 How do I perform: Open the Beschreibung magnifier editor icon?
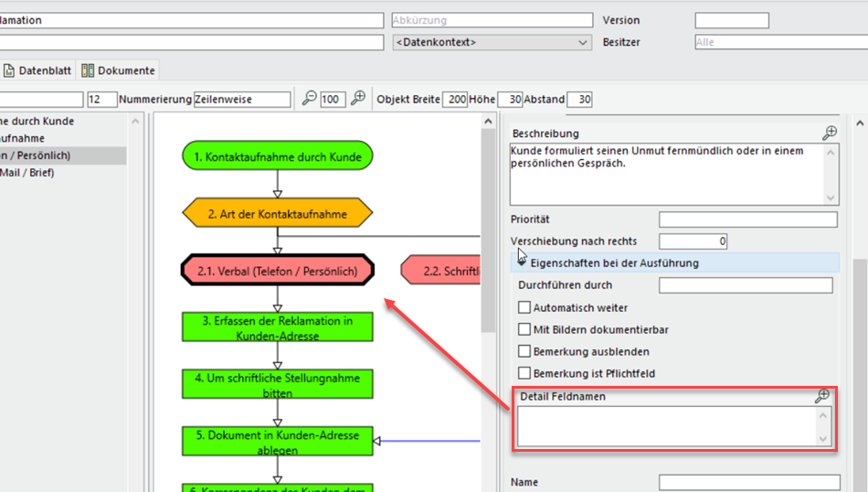829,134
